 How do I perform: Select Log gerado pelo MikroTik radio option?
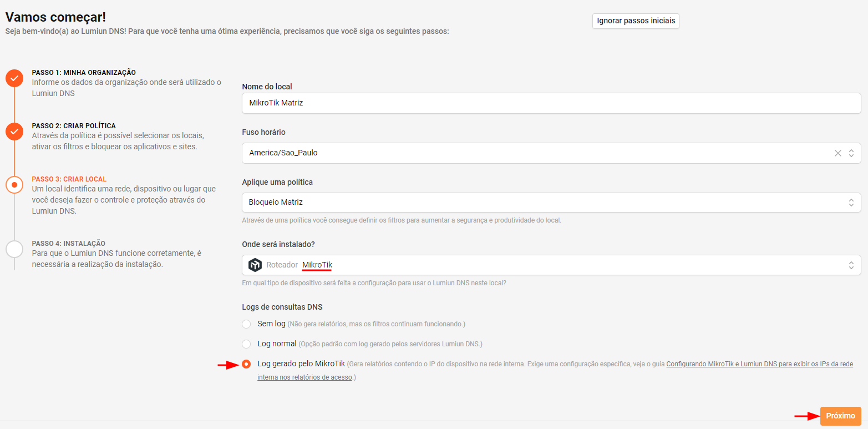[246, 364]
